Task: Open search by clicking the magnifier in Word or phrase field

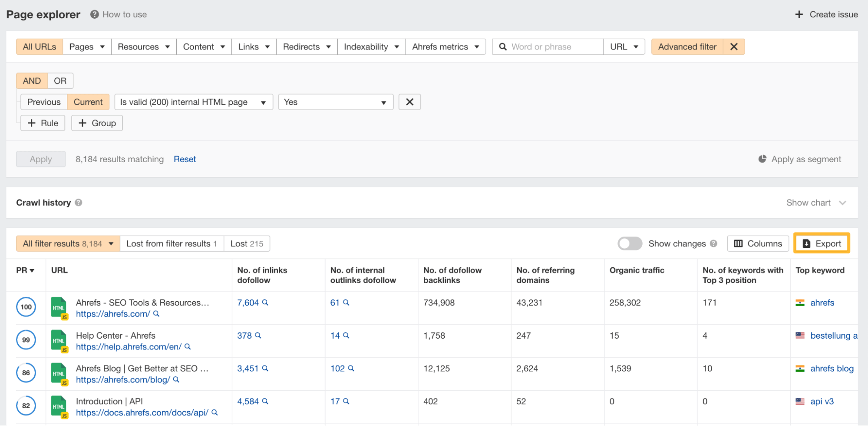Action: tap(503, 47)
